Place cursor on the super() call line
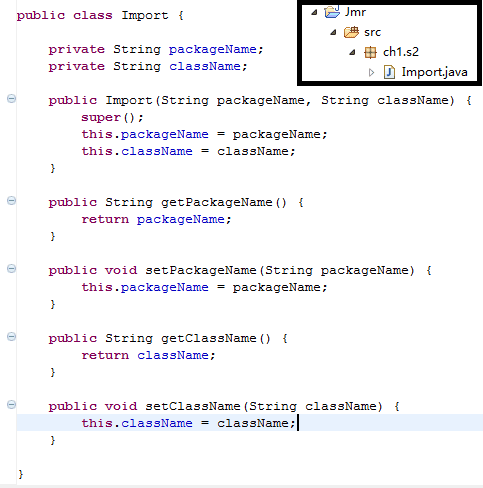Screen dimensions: 483x488 pos(112,117)
